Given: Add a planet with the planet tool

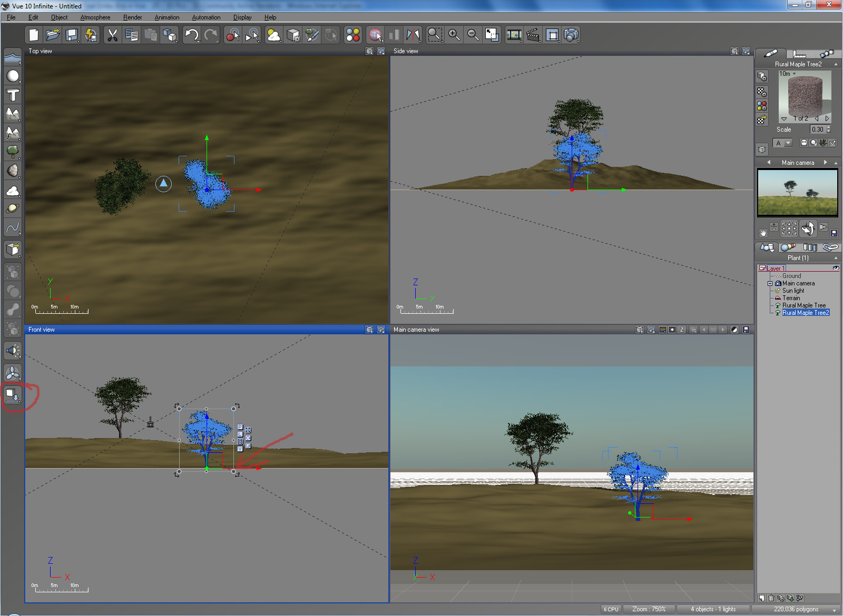Looking at the screenshot, I should 13,208.
